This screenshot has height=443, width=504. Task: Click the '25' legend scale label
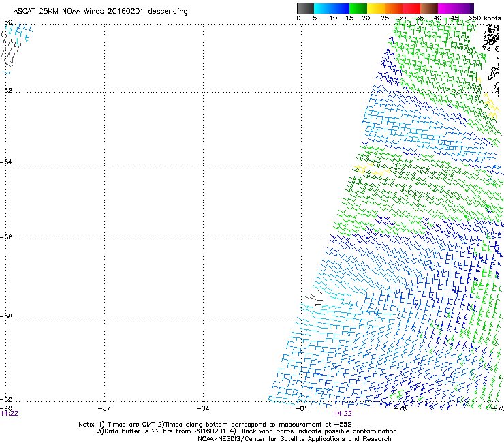pyautogui.click(x=385, y=18)
